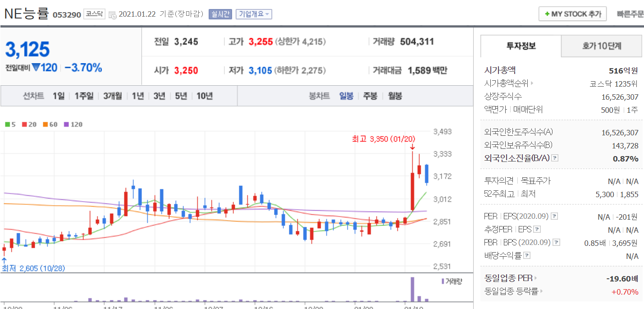This screenshot has height=309, width=644.
Task: Click the blue down-triangle beside 전일대비 120
Action: click(37, 68)
